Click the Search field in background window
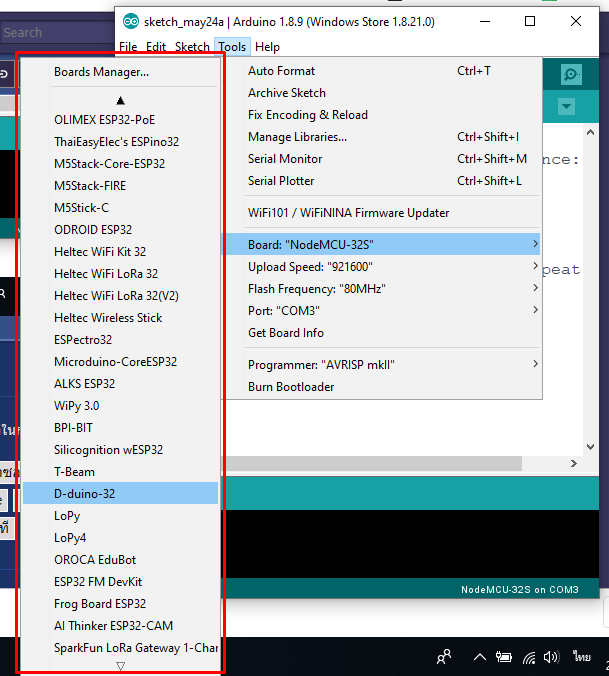Screen dimensions: 609x676 57,32
